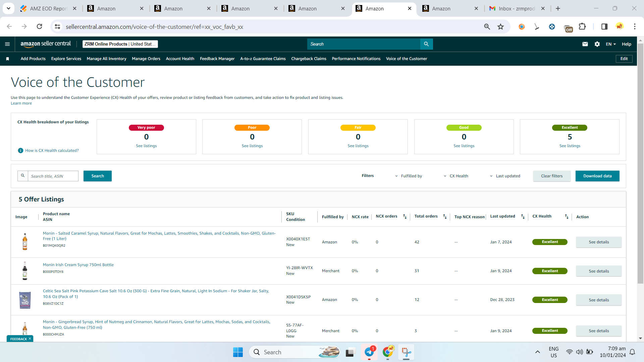Switch to the AMZ EOD Report tab
644x362 pixels.
pos(48,8)
